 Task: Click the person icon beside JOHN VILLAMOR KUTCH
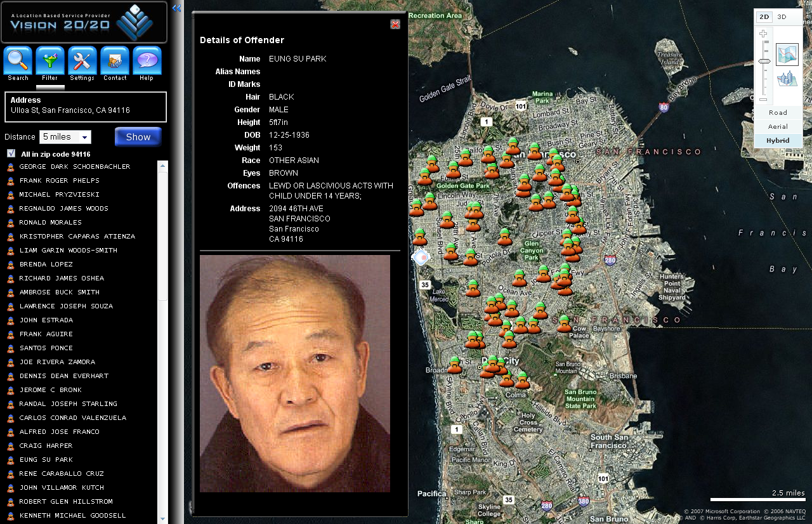point(11,488)
